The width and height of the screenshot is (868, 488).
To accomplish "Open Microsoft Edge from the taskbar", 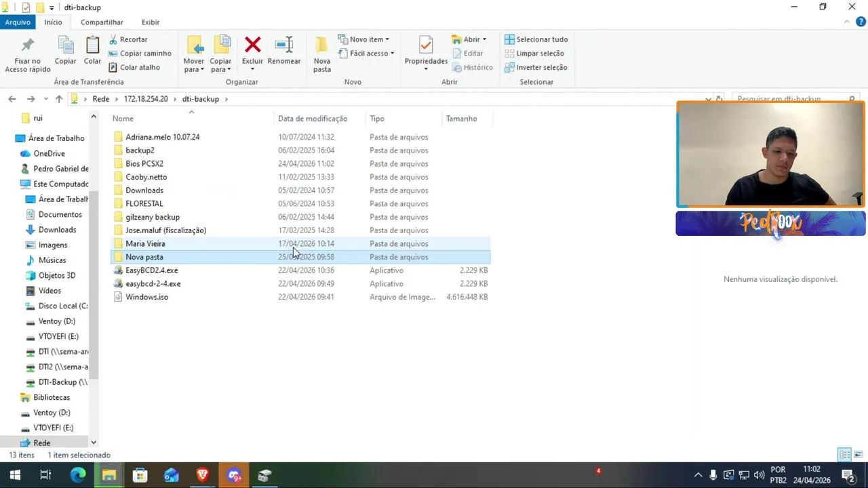I will tap(78, 475).
